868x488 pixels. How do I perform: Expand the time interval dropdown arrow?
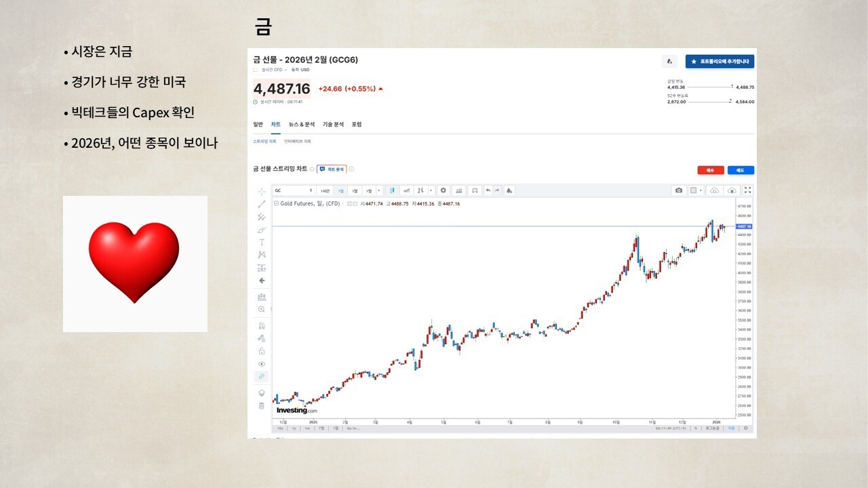[379, 190]
